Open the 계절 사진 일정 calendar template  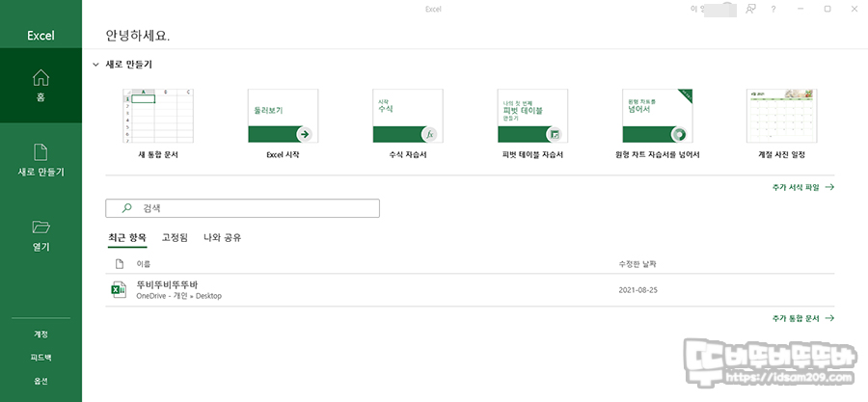click(781, 123)
